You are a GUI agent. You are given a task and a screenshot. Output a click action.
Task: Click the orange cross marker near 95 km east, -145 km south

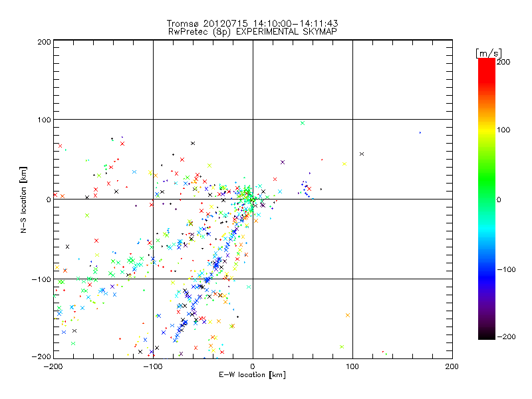tap(348, 315)
